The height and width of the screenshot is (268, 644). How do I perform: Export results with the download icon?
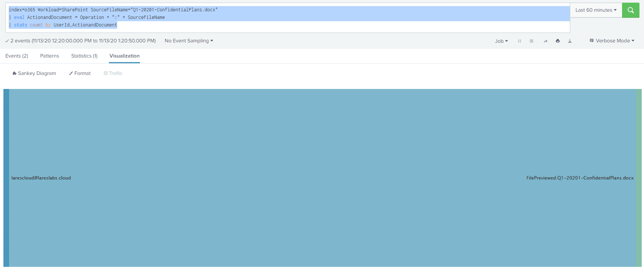pos(570,41)
